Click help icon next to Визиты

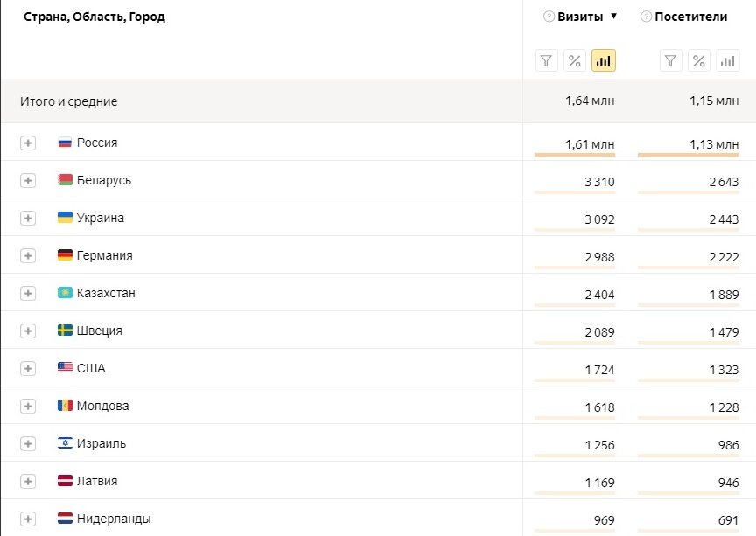[549, 17]
